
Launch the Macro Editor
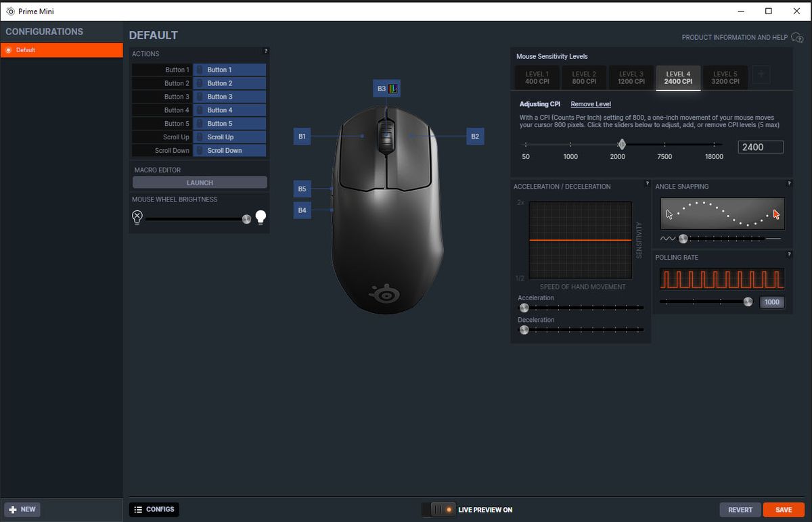tap(200, 183)
